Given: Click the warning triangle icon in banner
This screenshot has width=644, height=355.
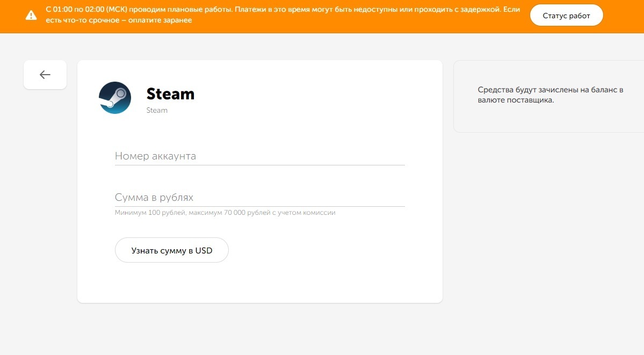Looking at the screenshot, I should click(x=31, y=16).
